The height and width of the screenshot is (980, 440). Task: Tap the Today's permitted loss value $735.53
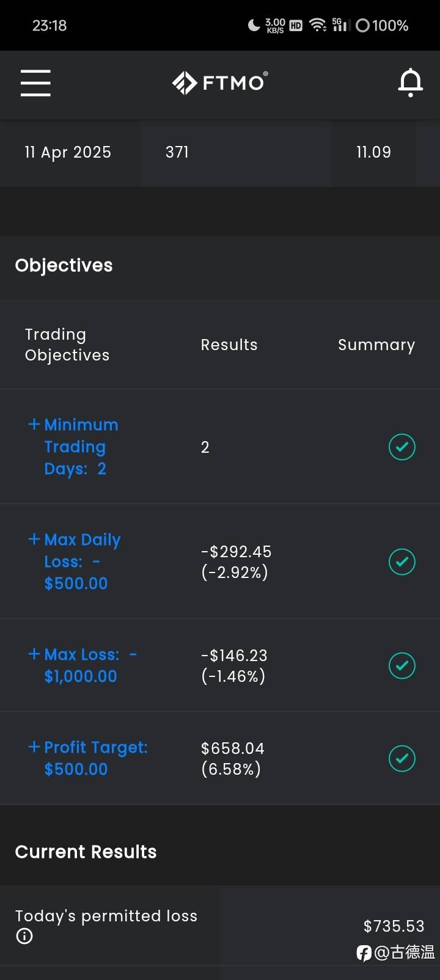click(394, 926)
